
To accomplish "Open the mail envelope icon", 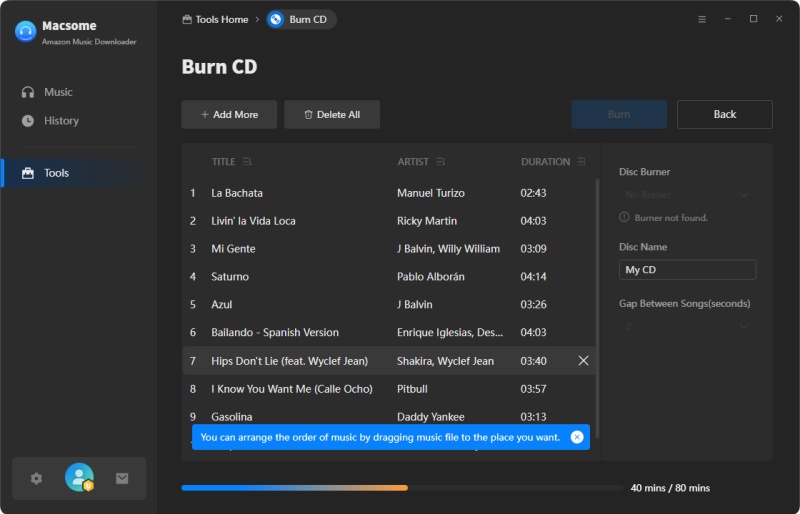I will [122, 478].
